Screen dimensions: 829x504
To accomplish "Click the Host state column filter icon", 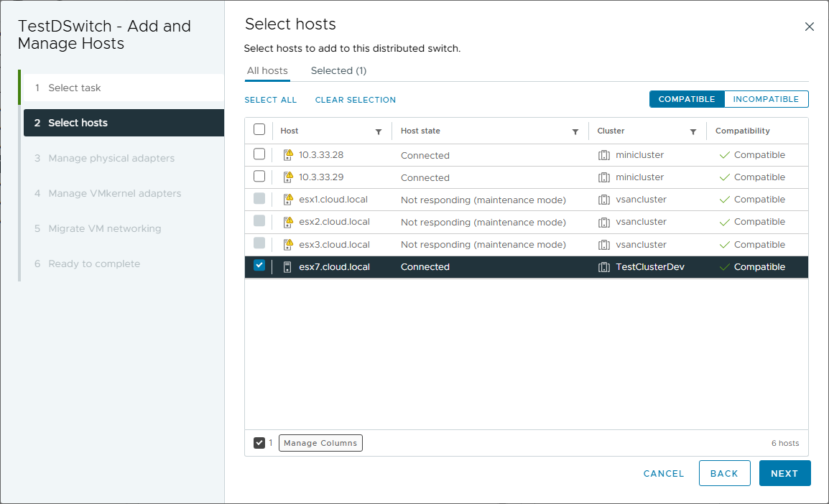I will click(x=575, y=131).
